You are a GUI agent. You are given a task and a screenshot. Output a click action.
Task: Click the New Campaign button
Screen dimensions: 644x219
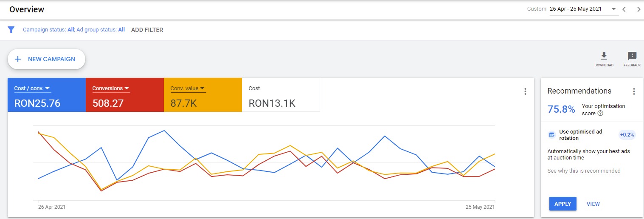[46, 59]
